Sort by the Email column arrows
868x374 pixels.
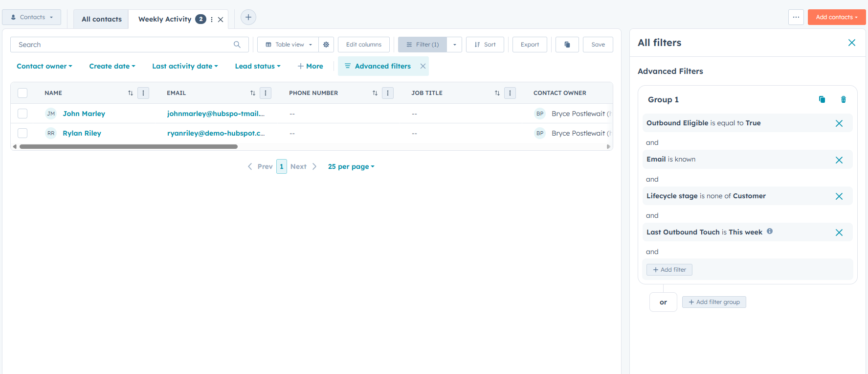253,93
